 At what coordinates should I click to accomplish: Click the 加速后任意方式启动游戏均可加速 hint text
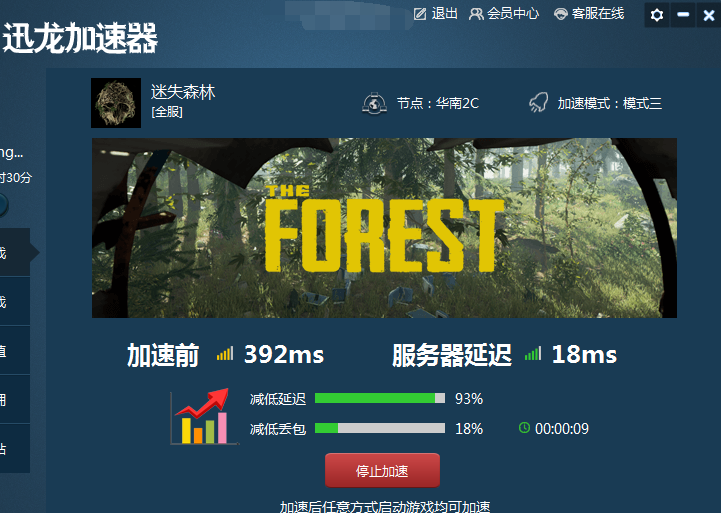[x=385, y=506]
